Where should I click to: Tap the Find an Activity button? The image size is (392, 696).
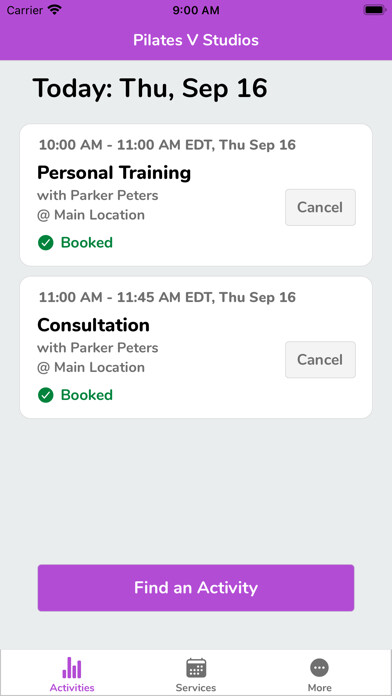(x=196, y=588)
